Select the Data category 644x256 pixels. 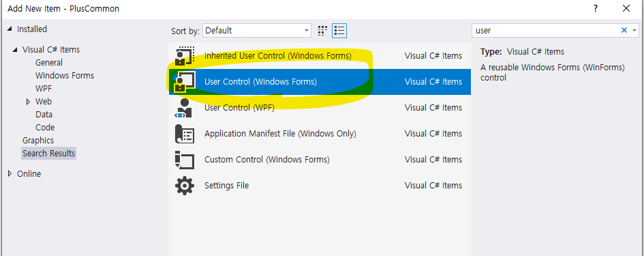click(44, 115)
